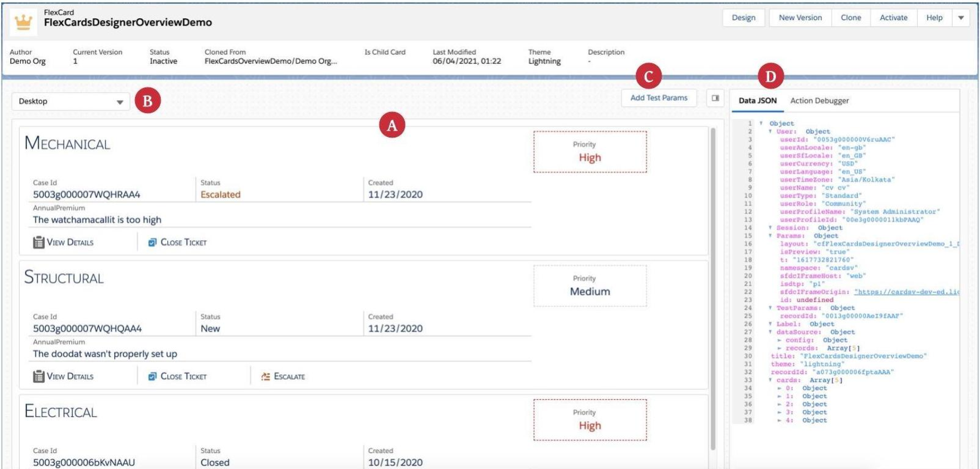980x469 pixels.
Task: Click the FlexCardsDesignerOverviewDemo header title
Action: (x=128, y=22)
